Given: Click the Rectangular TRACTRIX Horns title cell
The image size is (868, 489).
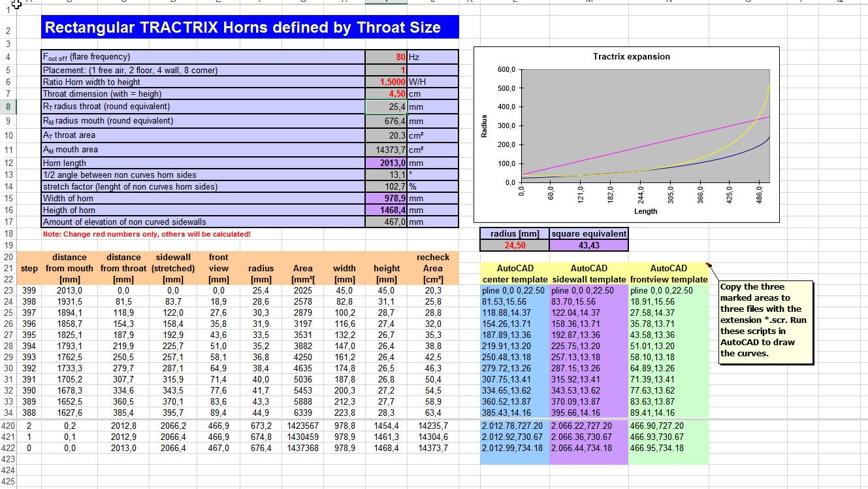Looking at the screenshot, I should pos(249,27).
